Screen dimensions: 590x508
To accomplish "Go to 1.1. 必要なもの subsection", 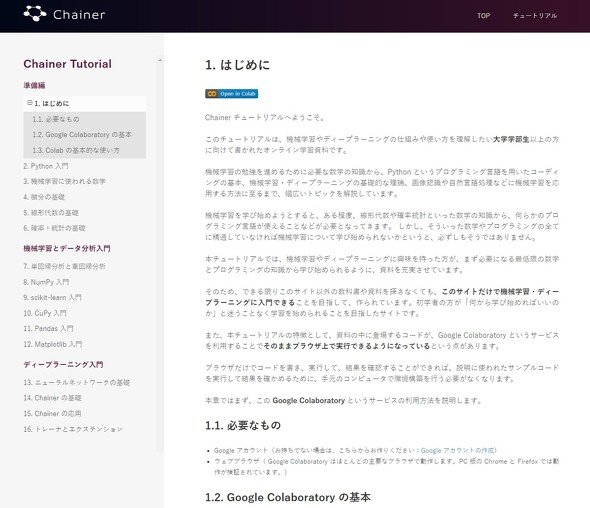I will (56, 119).
